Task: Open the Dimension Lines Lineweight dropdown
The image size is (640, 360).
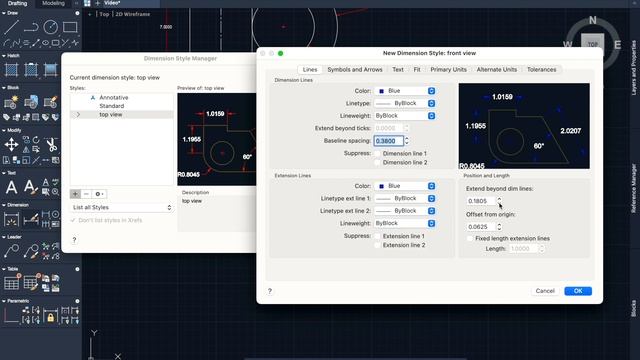Action: click(x=404, y=116)
